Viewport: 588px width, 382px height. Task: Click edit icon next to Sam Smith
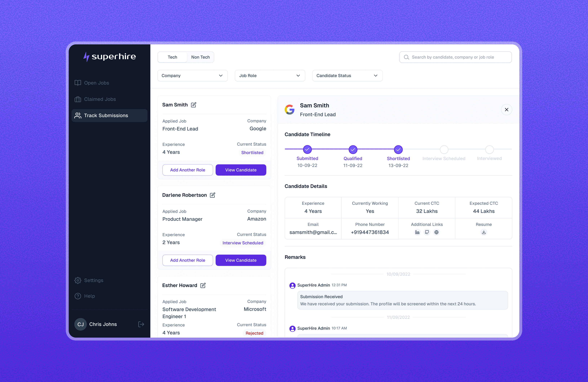(x=193, y=105)
